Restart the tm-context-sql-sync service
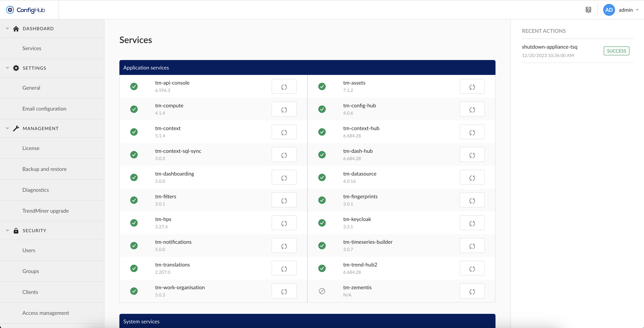Viewport: 644px width, 328px height. (x=284, y=155)
